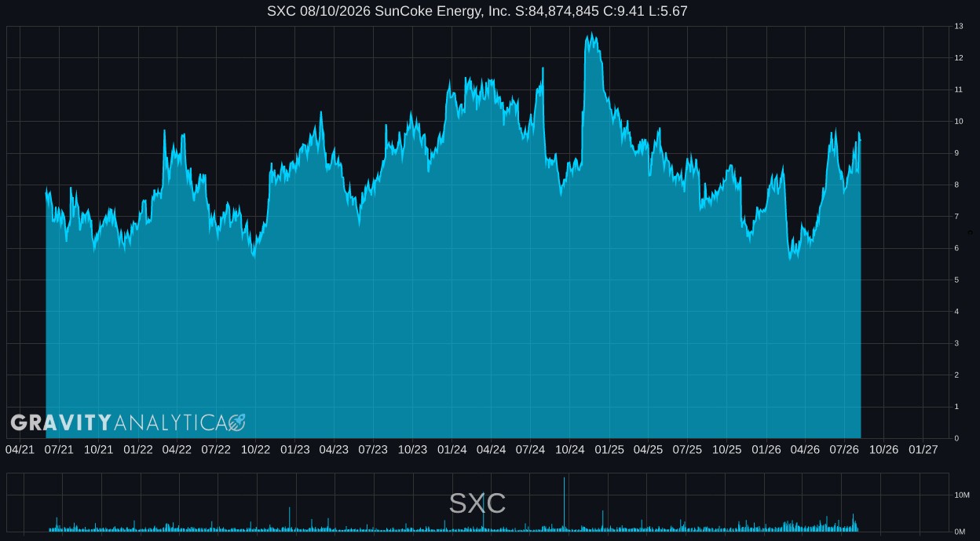The image size is (980, 541).
Task: Click the 01/24 date axis label
Action: (x=452, y=450)
